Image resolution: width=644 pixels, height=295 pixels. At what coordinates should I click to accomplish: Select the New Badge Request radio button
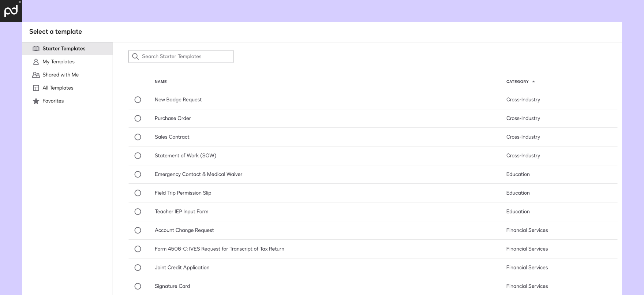[138, 100]
